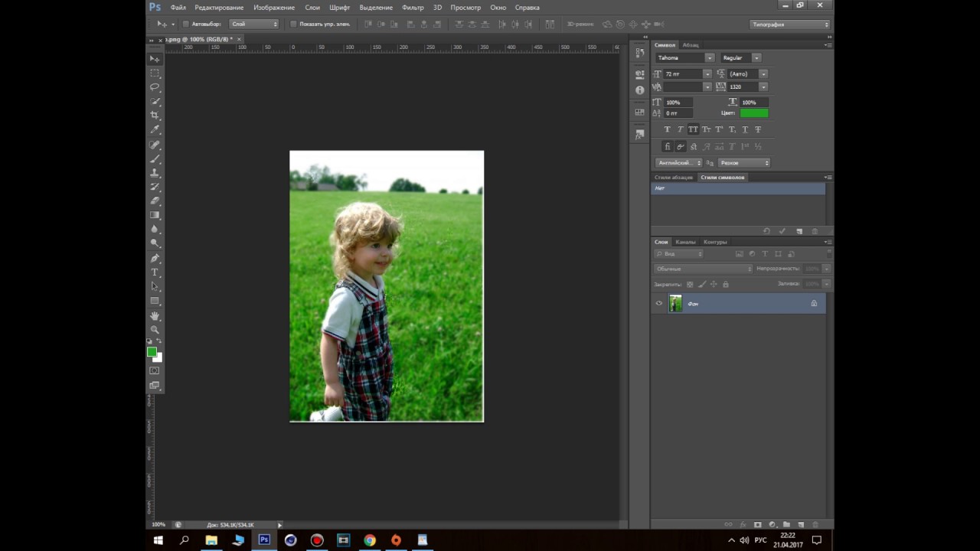Image resolution: width=980 pixels, height=551 pixels.
Task: Select the Zoom tool in the toolbox
Action: (x=155, y=330)
